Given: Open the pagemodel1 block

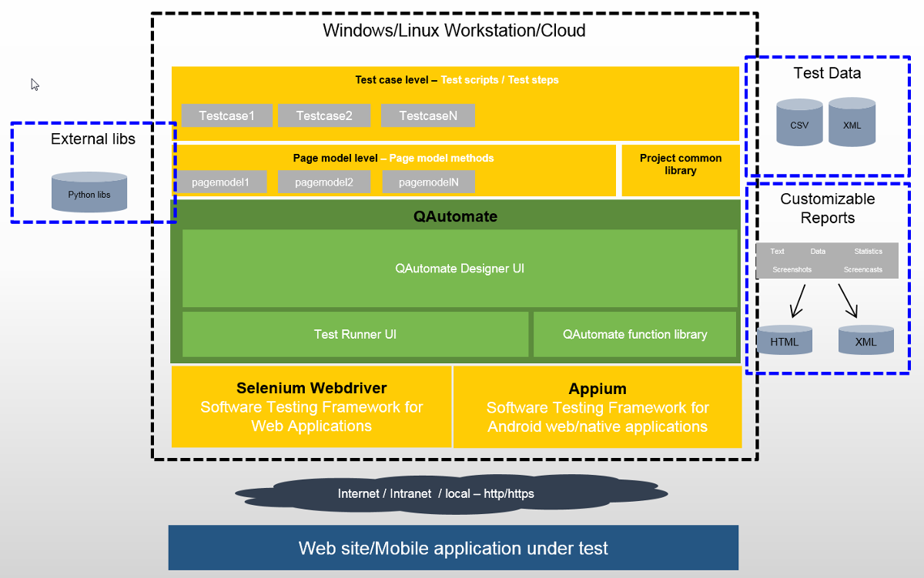Looking at the screenshot, I should [x=221, y=182].
